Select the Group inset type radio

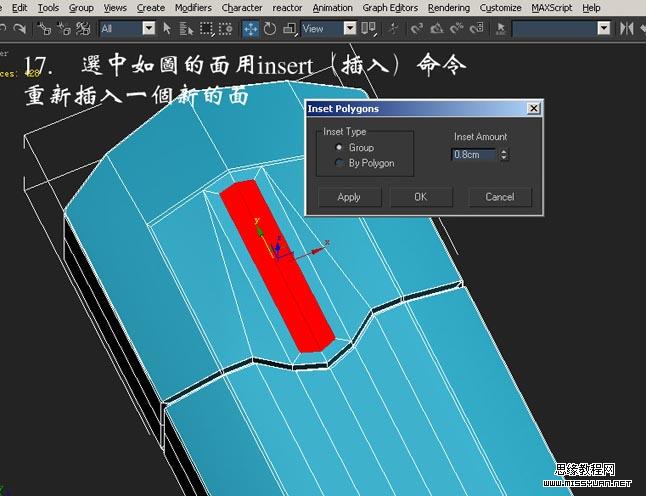[339, 147]
